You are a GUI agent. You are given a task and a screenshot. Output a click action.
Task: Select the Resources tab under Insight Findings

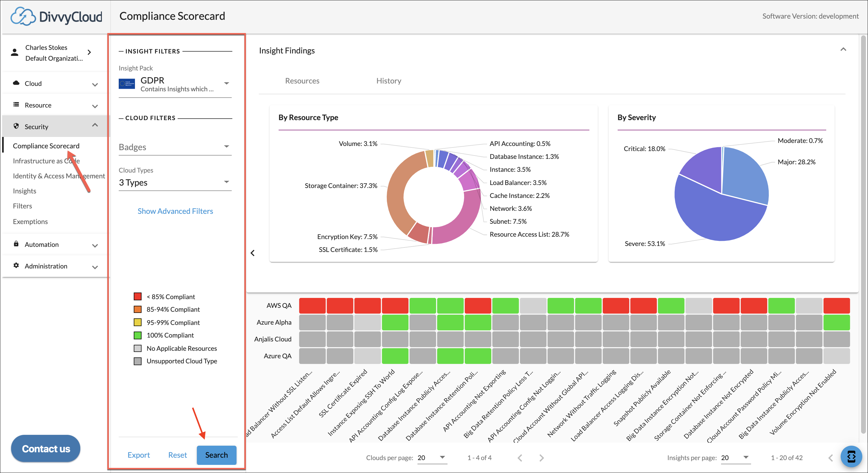(302, 80)
